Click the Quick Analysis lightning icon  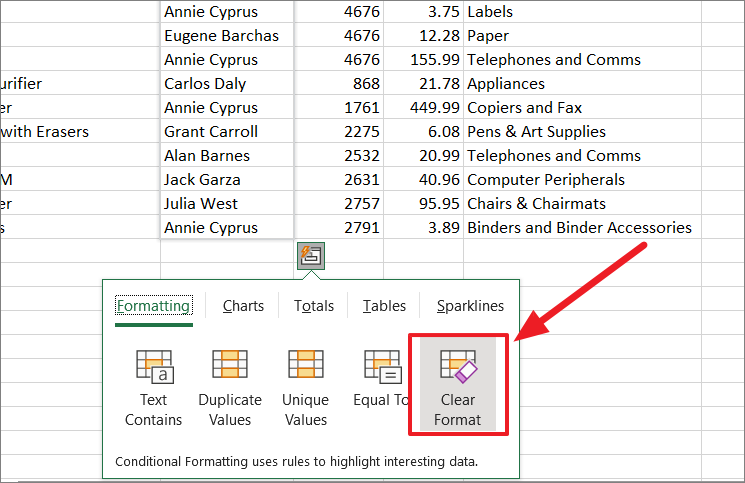[311, 256]
